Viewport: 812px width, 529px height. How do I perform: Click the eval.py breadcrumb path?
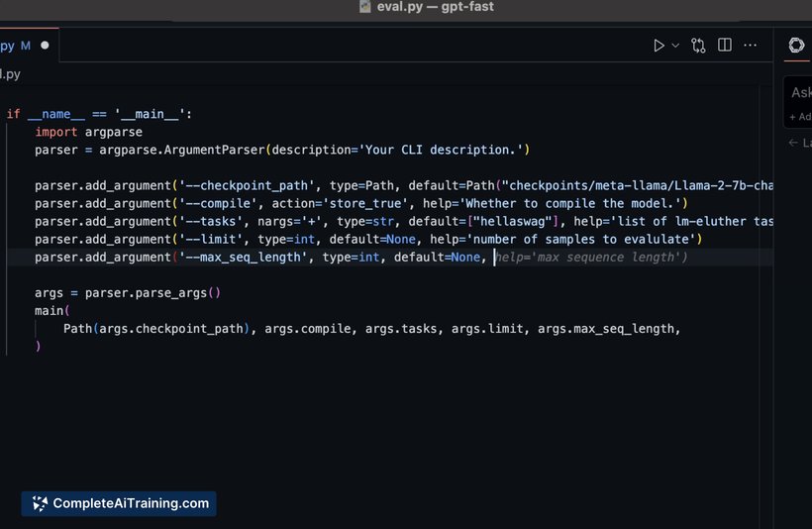(10, 73)
